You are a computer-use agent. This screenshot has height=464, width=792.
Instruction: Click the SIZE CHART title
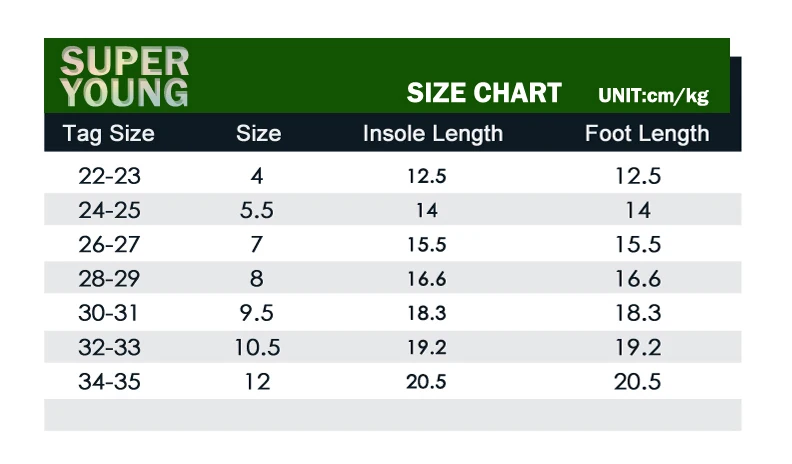(x=484, y=93)
